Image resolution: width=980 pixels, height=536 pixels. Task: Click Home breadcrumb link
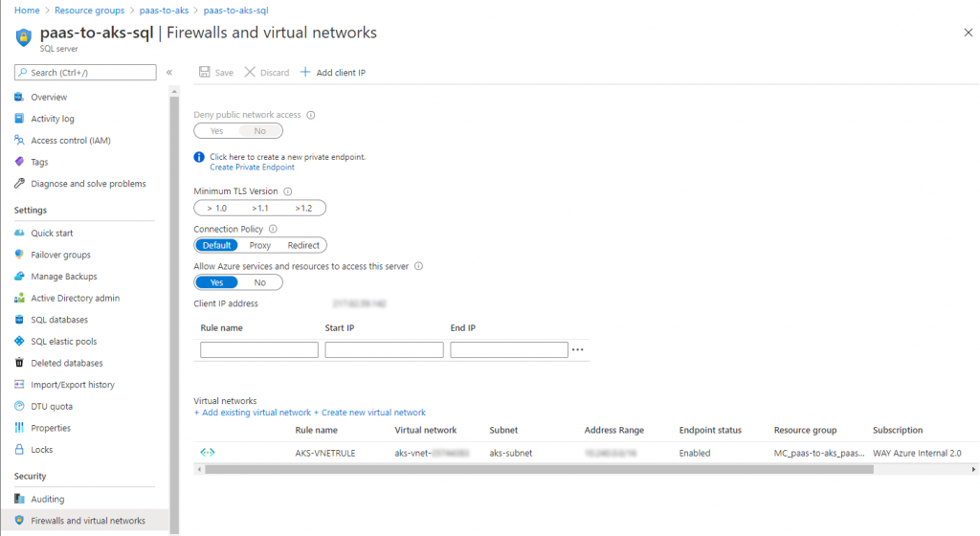(27, 10)
